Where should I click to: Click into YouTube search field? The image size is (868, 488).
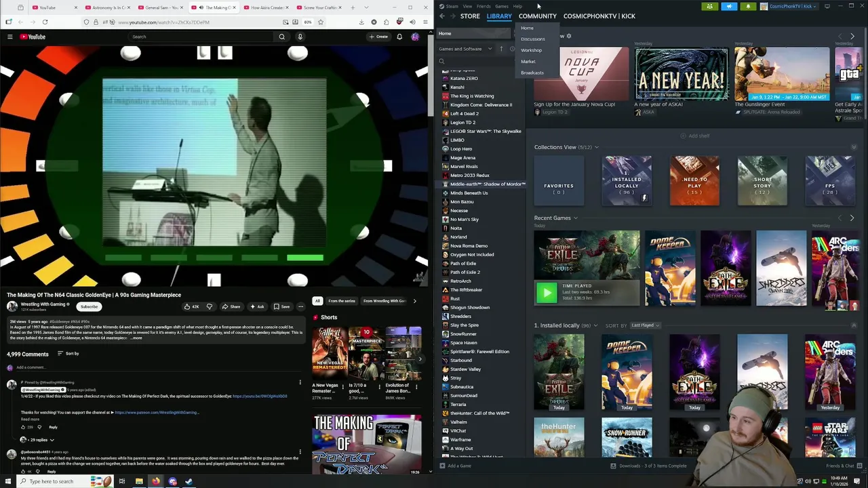pos(201,37)
